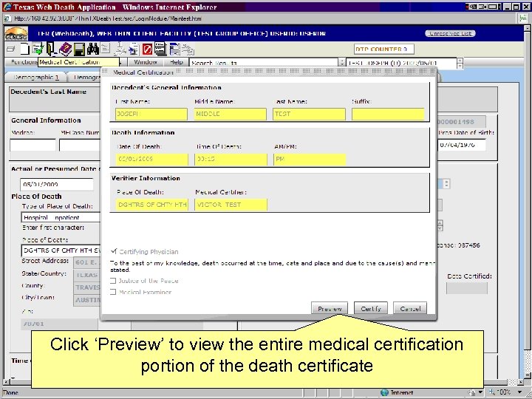The width and height of the screenshot is (532, 399).
Task: Switch to the second Demographic tab
Action: coord(86,77)
